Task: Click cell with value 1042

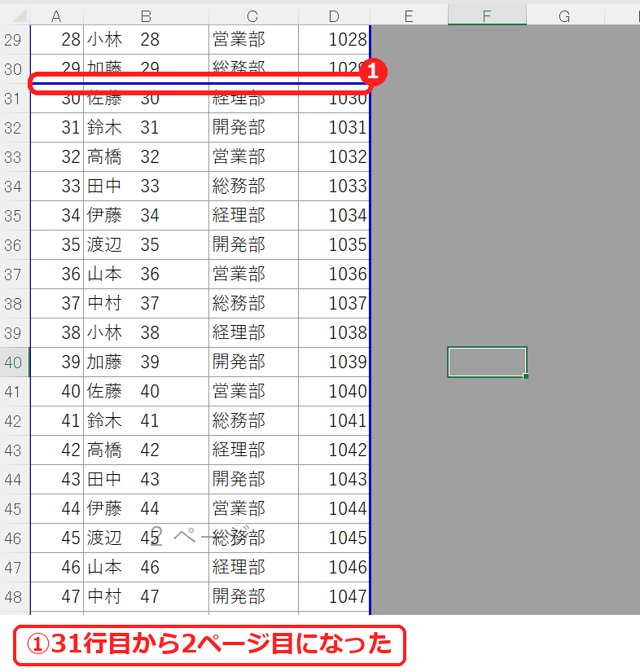Action: tap(334, 450)
